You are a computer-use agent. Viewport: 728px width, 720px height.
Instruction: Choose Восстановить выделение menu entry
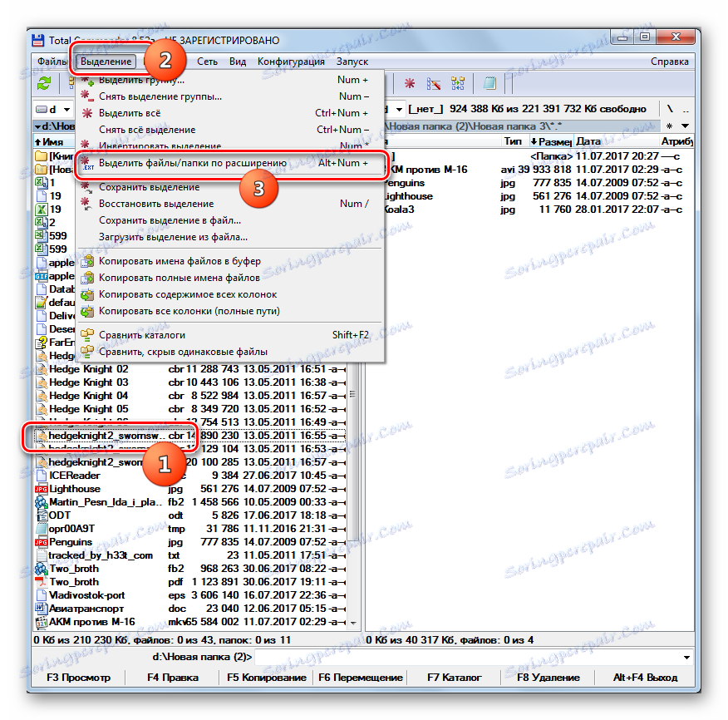click(230, 204)
